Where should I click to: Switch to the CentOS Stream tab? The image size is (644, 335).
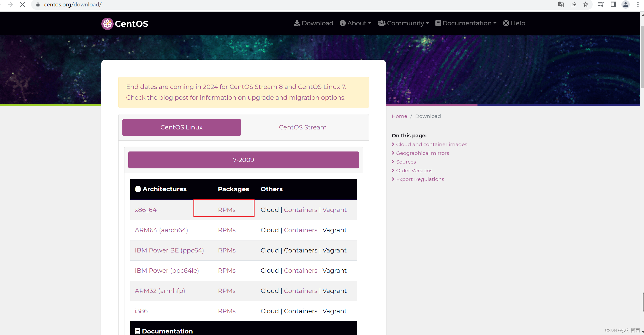coord(303,127)
